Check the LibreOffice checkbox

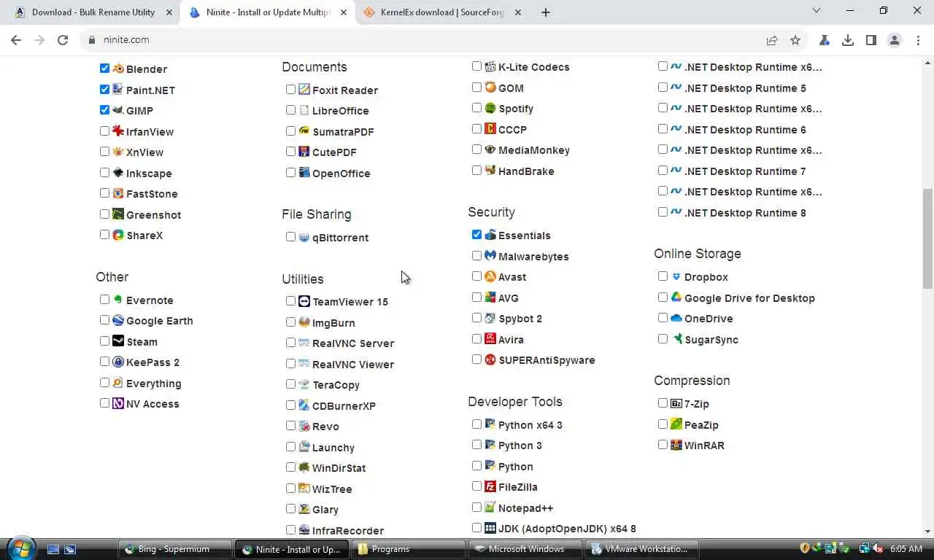pos(290,110)
